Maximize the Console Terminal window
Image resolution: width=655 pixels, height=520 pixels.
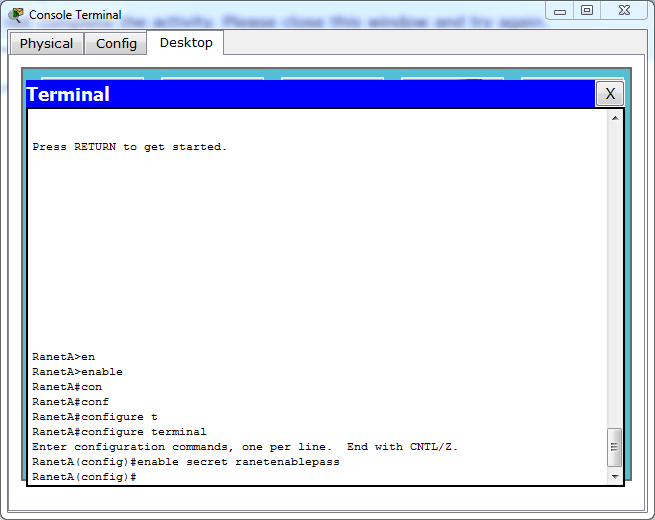tap(587, 11)
